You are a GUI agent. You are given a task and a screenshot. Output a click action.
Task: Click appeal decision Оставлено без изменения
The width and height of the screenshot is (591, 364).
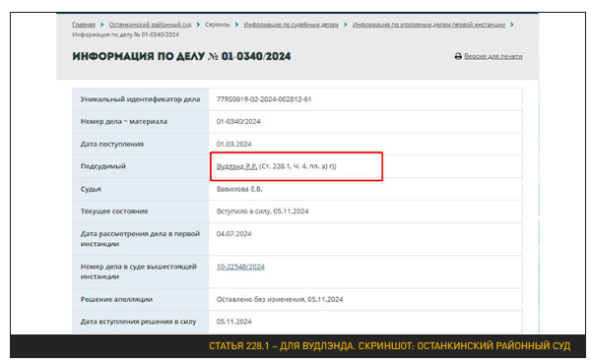coord(261,299)
